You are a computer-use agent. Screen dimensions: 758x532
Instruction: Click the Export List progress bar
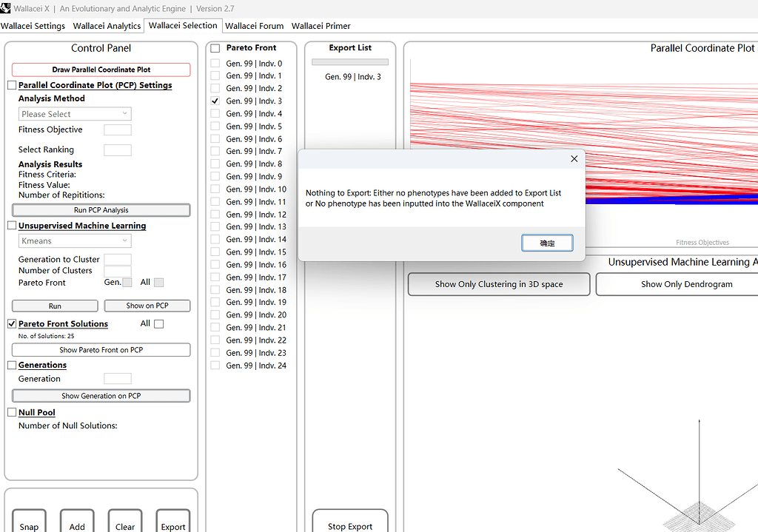coord(350,62)
